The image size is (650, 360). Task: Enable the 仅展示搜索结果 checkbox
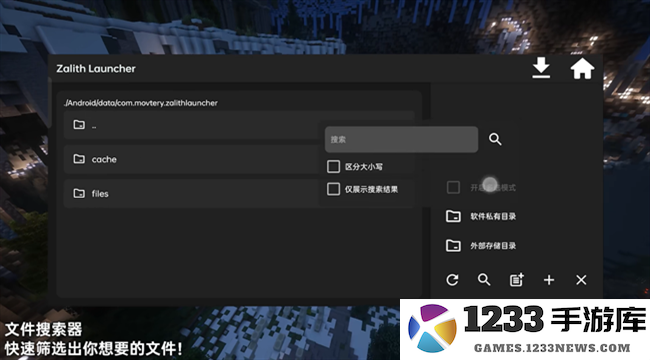click(x=333, y=189)
